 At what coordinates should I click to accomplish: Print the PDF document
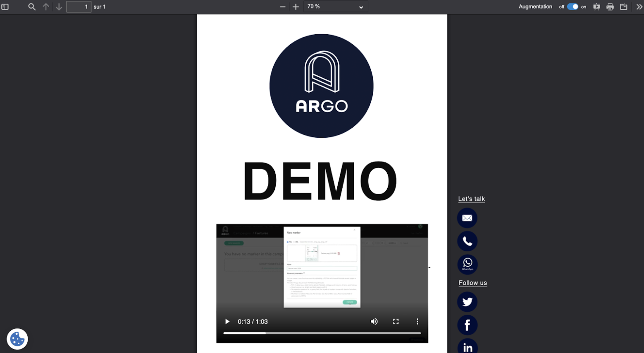coord(610,7)
